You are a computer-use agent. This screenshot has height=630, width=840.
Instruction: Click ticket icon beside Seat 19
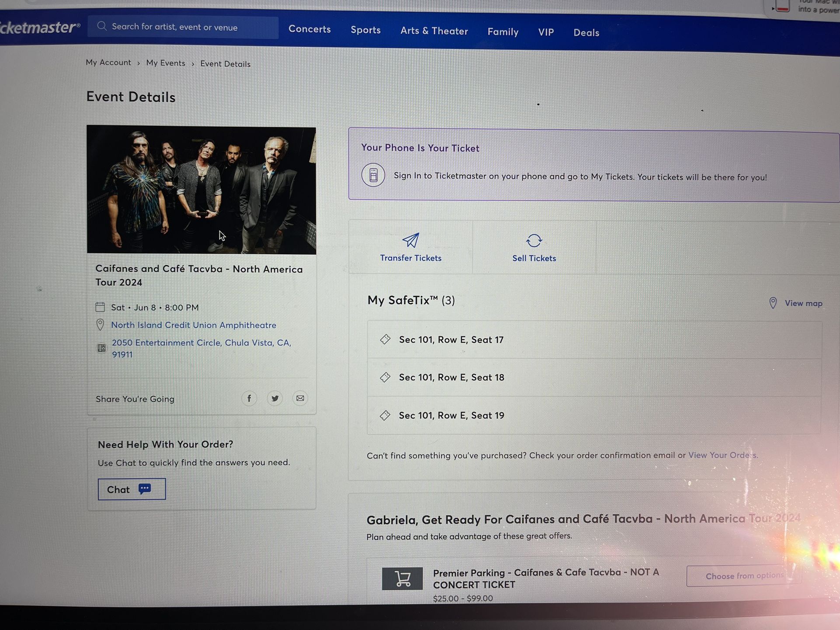pos(385,415)
